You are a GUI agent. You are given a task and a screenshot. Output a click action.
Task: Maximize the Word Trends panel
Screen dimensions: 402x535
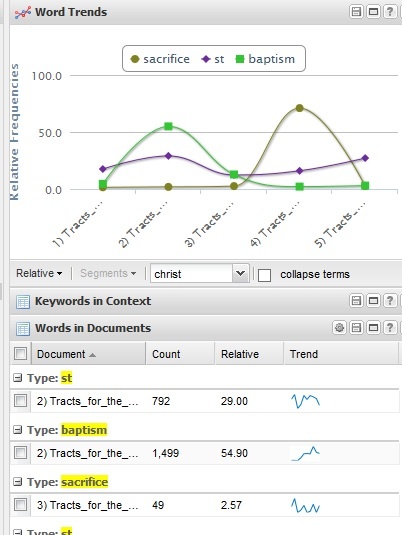click(373, 12)
